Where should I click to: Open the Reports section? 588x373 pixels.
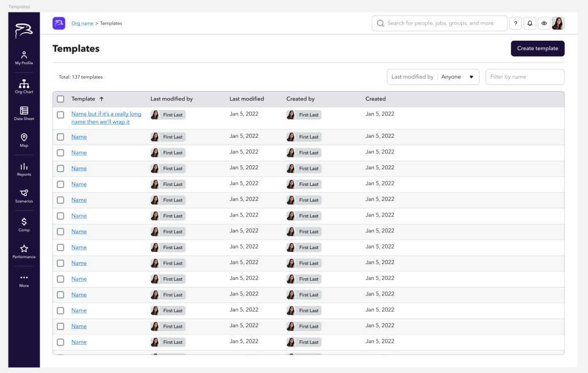coord(24,168)
